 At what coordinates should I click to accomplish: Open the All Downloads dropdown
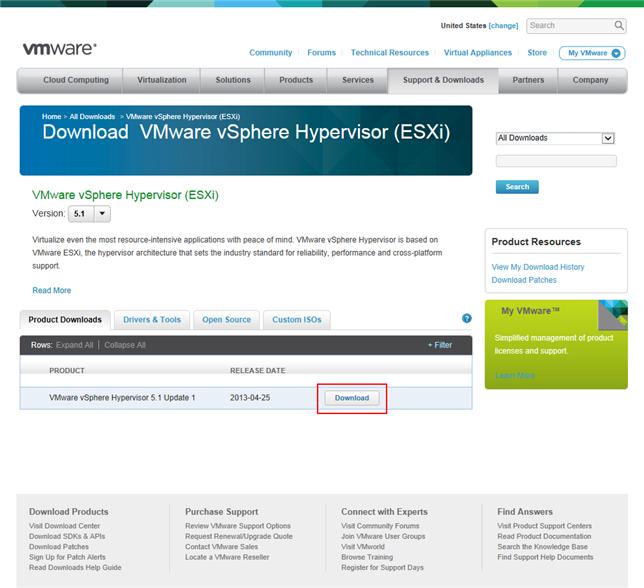[555, 138]
